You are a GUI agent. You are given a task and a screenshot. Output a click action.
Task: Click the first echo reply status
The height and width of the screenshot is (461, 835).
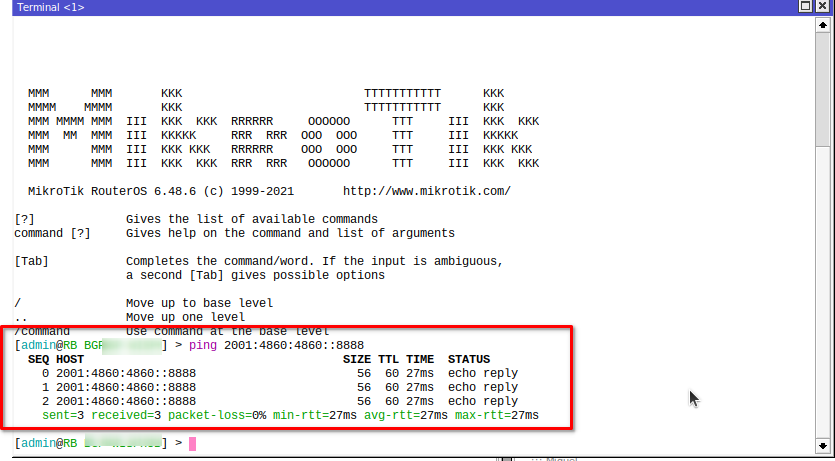click(x=483, y=373)
